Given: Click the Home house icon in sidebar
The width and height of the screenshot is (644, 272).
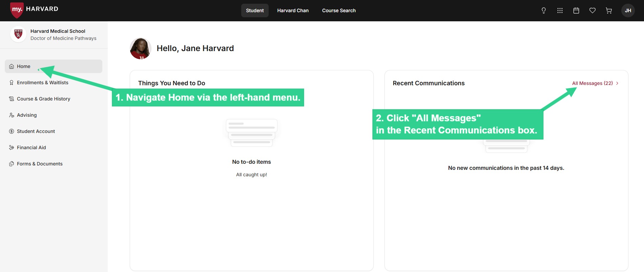Looking at the screenshot, I should (x=12, y=66).
